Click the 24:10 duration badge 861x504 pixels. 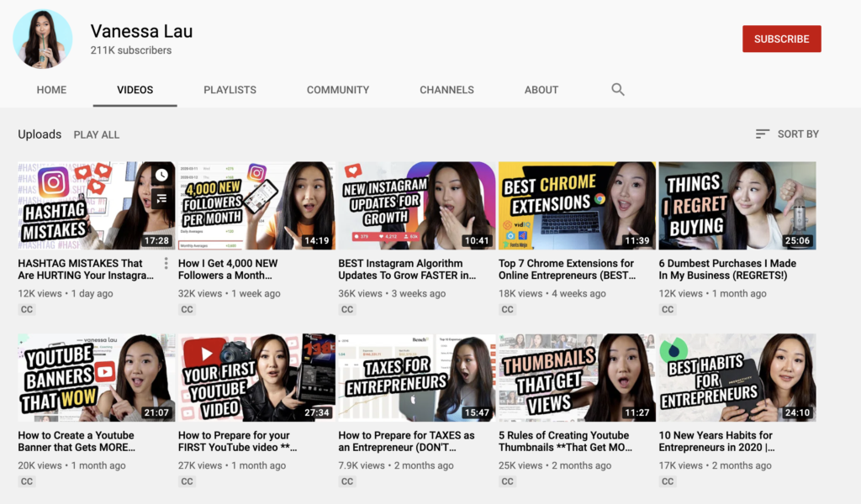point(797,412)
